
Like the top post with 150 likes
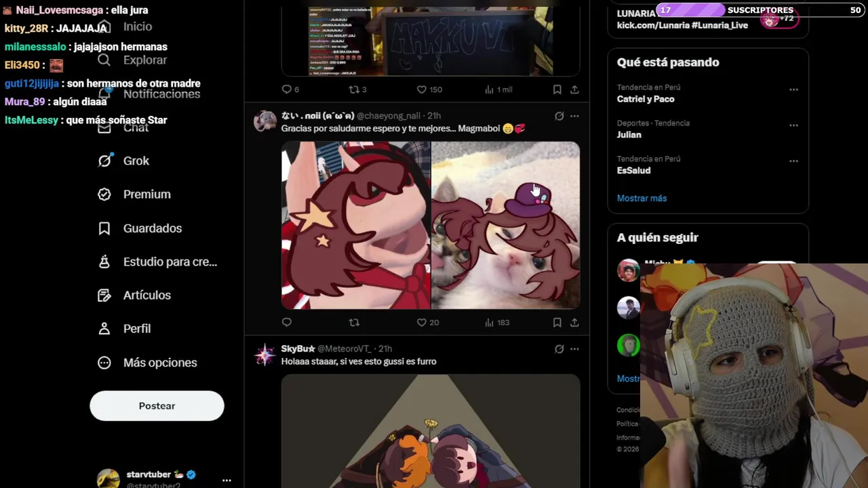[x=429, y=89]
